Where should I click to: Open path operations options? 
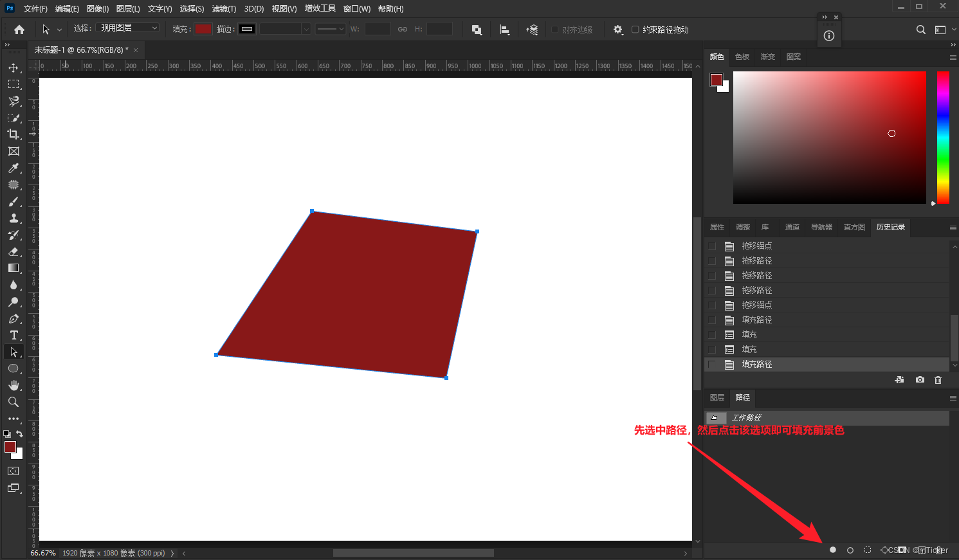[x=477, y=30]
